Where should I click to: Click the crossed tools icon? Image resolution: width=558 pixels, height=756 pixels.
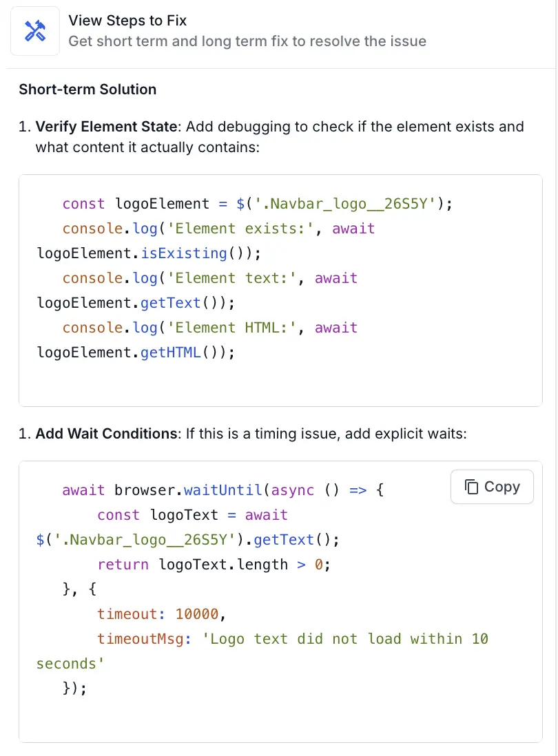coord(34,31)
